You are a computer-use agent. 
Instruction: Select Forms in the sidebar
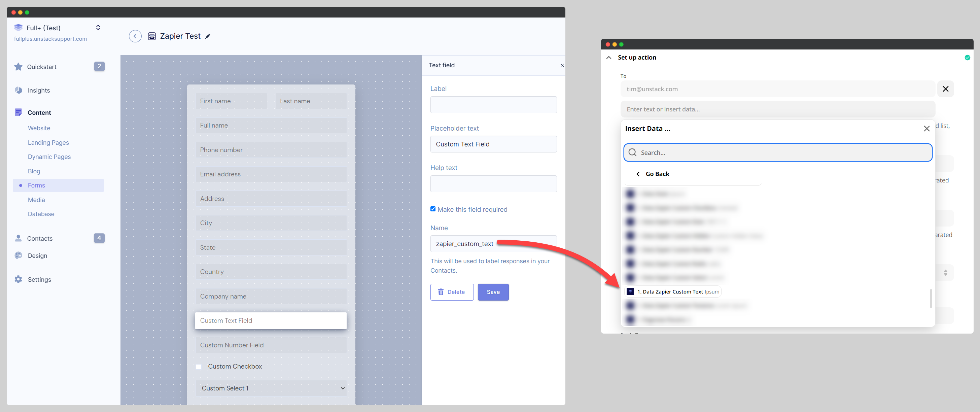(x=58, y=185)
